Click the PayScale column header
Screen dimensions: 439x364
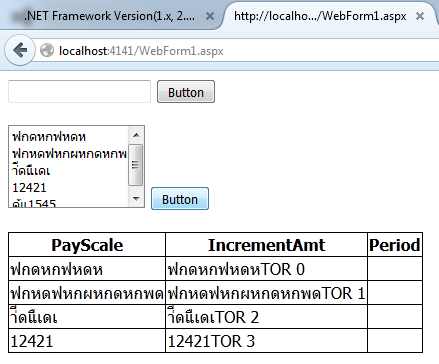coord(87,245)
